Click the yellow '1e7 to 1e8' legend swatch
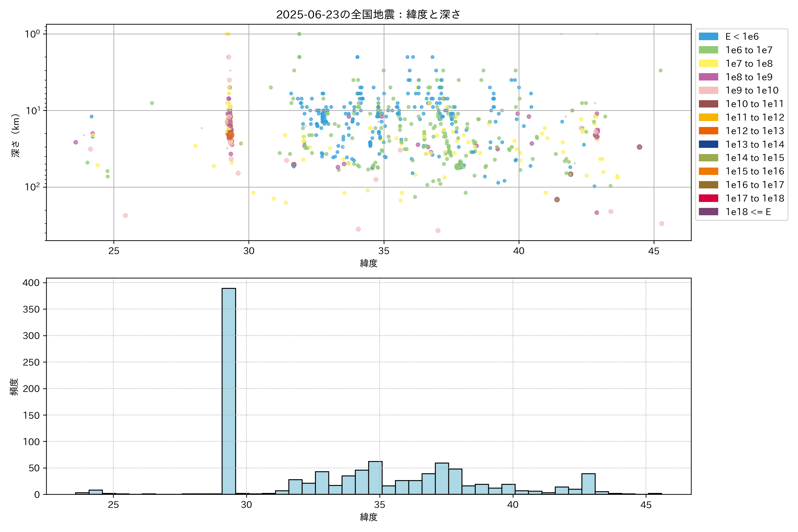Image resolution: width=798 pixels, height=532 pixels. point(708,63)
